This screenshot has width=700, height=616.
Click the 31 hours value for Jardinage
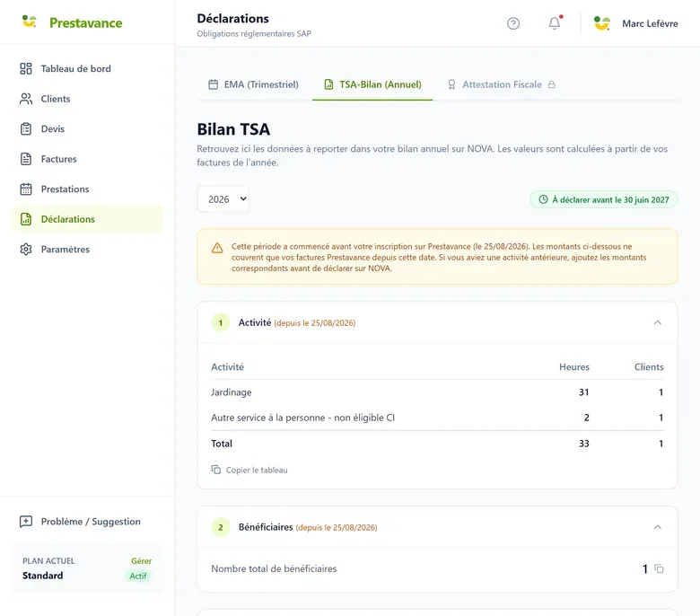[x=584, y=392]
